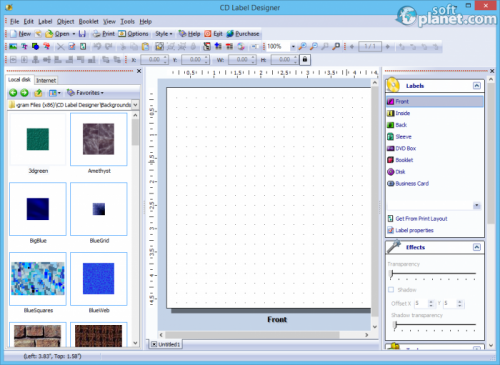Select the DVD Box label type

tap(401, 148)
